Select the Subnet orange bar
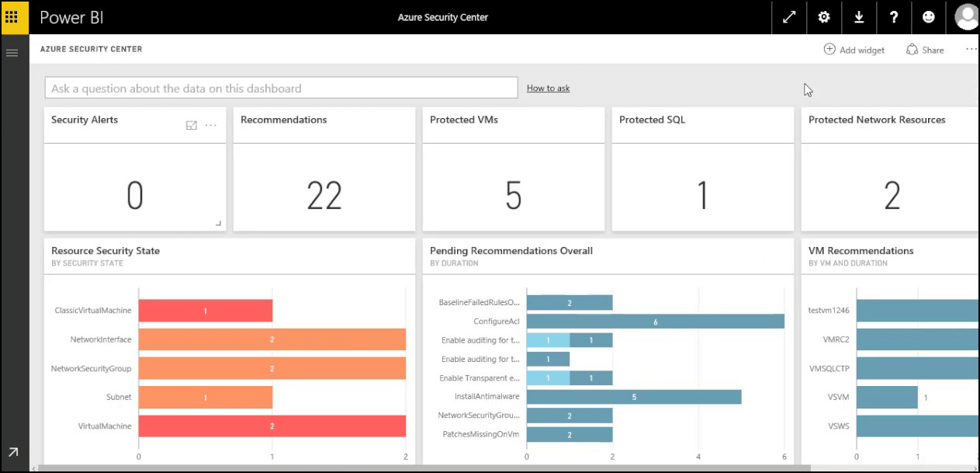Image resolution: width=980 pixels, height=473 pixels. [206, 397]
